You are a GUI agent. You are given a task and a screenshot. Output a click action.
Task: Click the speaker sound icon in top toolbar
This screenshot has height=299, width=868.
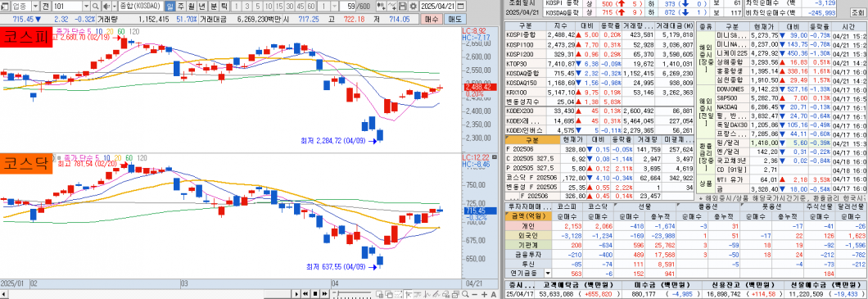pos(106,6)
